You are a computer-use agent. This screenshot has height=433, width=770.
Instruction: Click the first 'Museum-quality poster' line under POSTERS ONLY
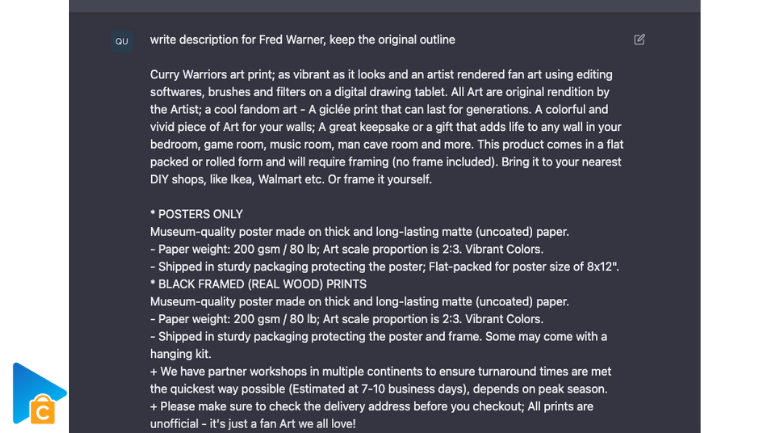tap(359, 232)
